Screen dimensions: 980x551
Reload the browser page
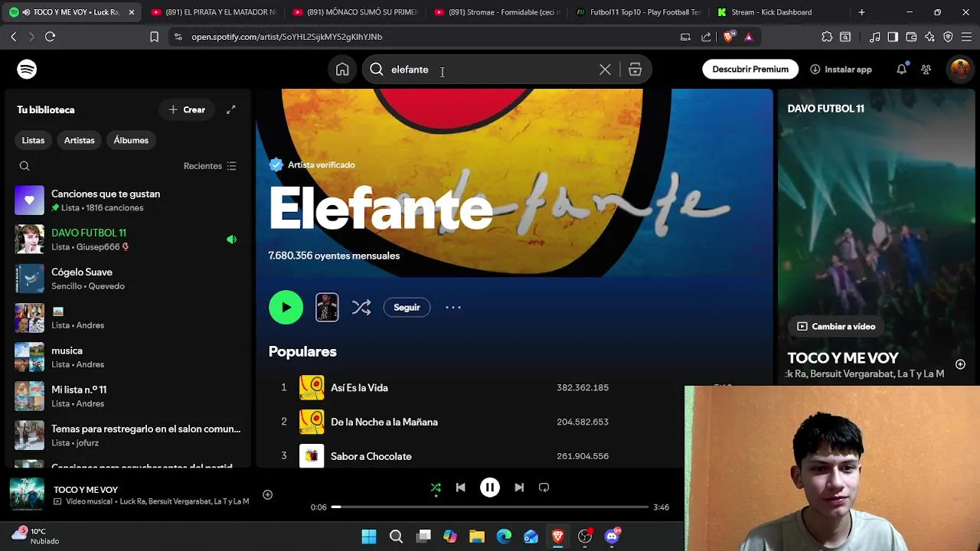point(50,37)
